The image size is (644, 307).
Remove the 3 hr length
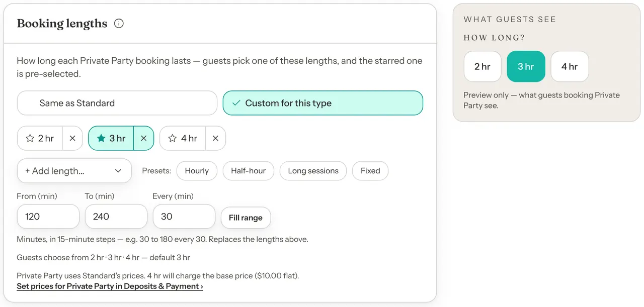click(x=144, y=138)
